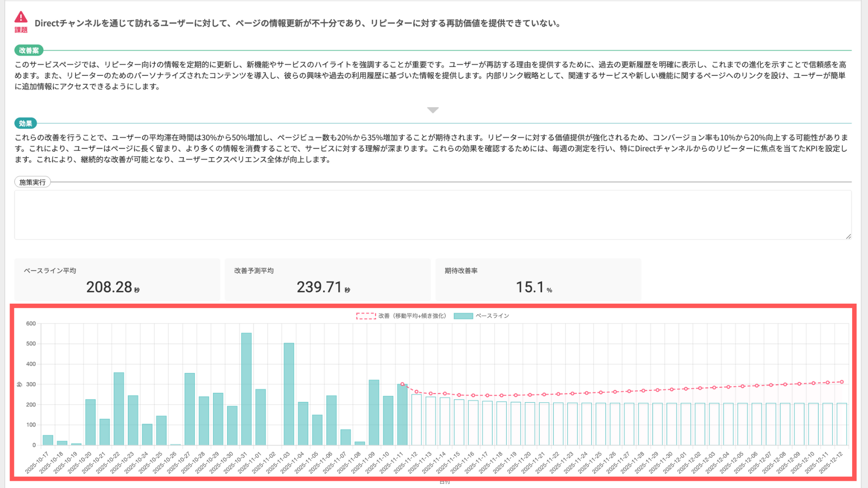Click the last pink point at 2025-12-12
Viewport: 868px width, 488px height.
pyautogui.click(x=842, y=382)
